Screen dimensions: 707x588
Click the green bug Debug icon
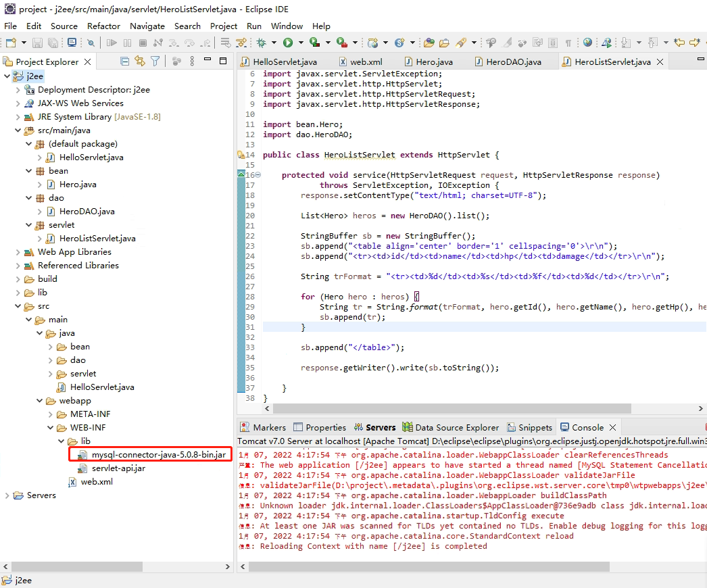(261, 43)
